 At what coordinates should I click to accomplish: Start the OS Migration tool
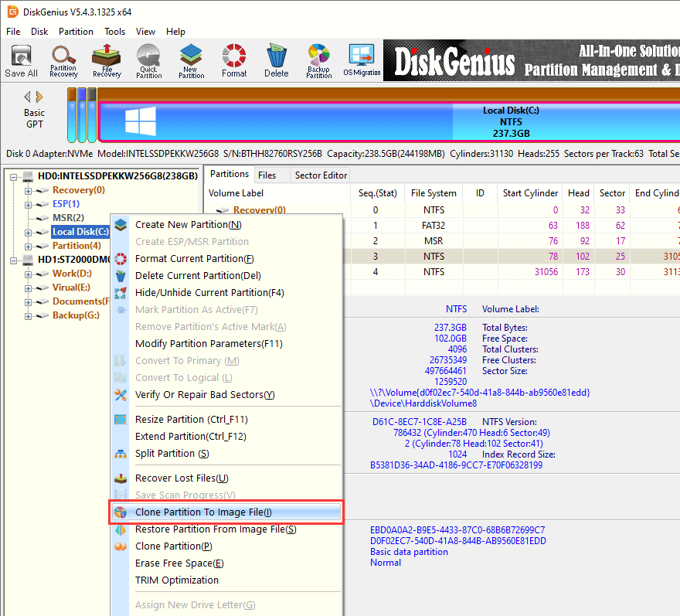point(362,61)
